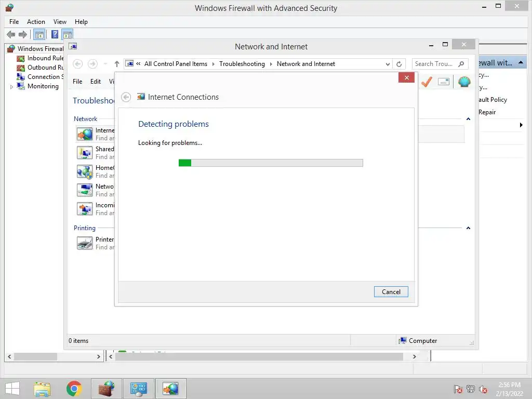Open address bar history dropdown
Screen dimensions: 532x399
(x=388, y=64)
